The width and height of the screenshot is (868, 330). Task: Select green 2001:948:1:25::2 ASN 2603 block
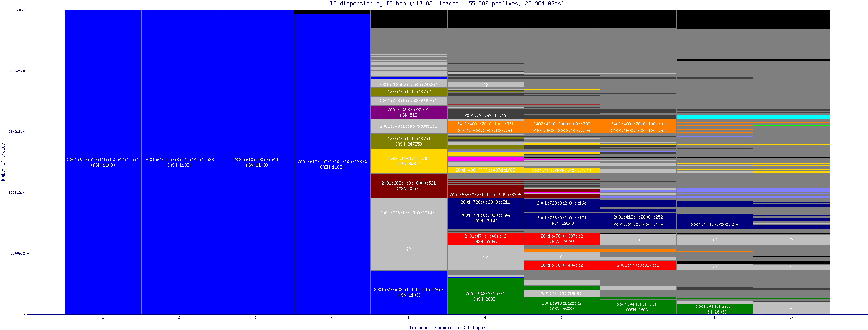click(562, 306)
